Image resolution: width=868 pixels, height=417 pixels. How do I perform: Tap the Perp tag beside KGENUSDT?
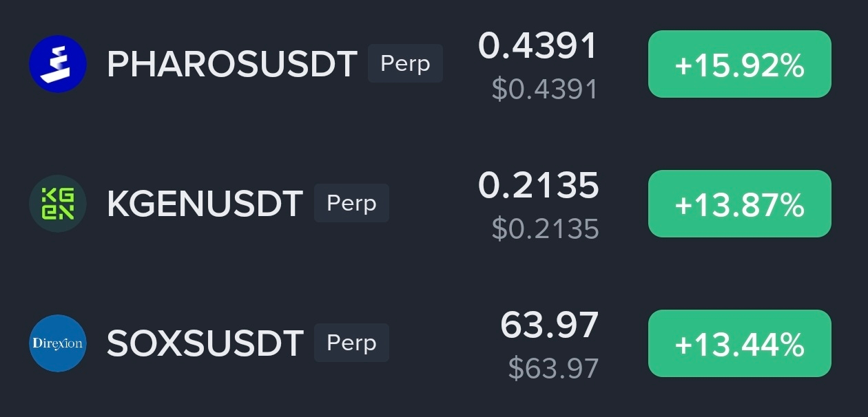pyautogui.click(x=351, y=203)
